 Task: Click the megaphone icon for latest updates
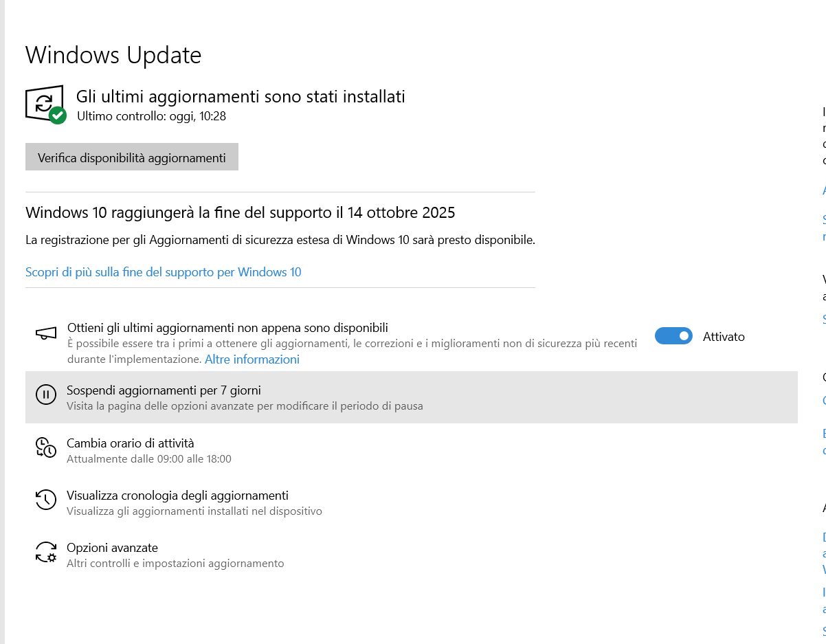[x=45, y=331]
